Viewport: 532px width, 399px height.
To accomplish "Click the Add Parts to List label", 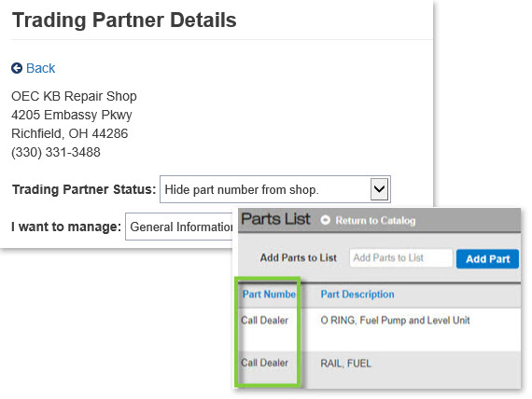I will click(299, 258).
